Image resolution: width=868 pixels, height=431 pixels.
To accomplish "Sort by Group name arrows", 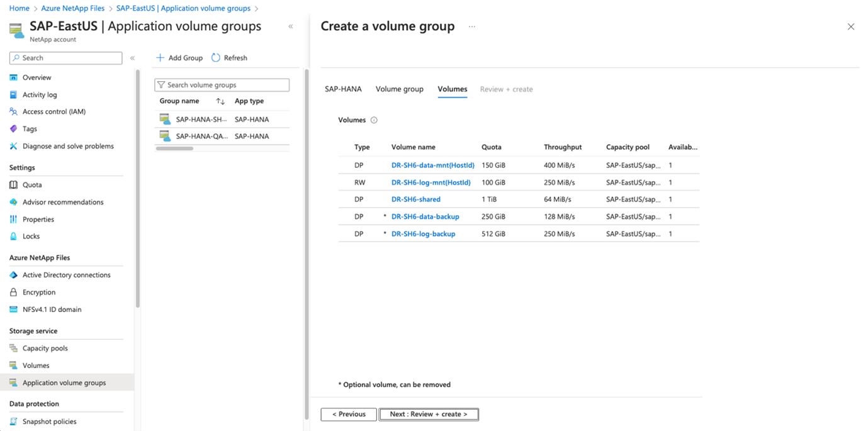I will pos(220,101).
